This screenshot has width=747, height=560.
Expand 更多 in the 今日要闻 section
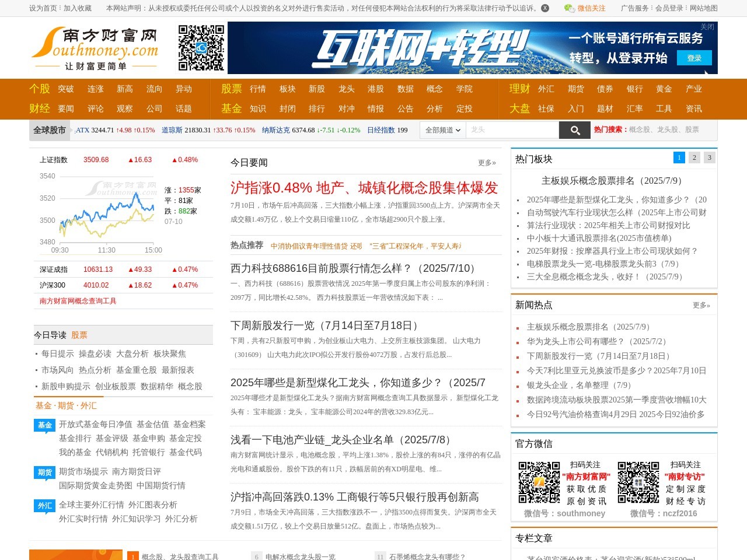coord(486,162)
